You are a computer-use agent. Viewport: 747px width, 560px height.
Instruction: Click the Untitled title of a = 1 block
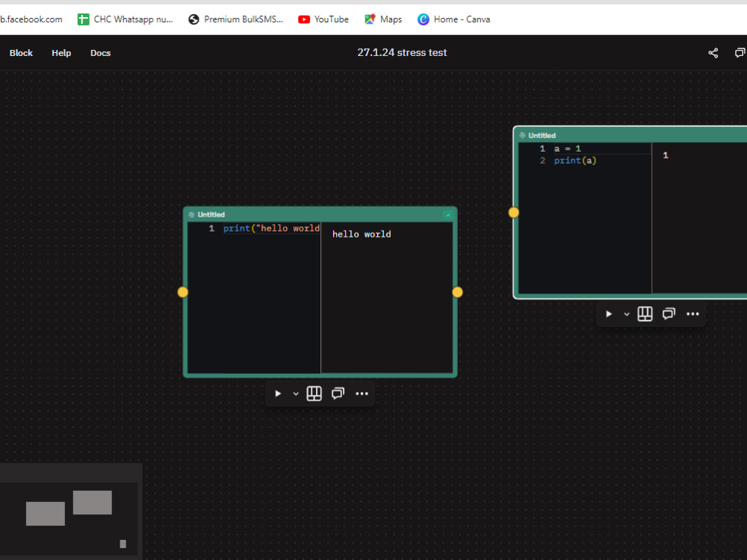coord(542,136)
